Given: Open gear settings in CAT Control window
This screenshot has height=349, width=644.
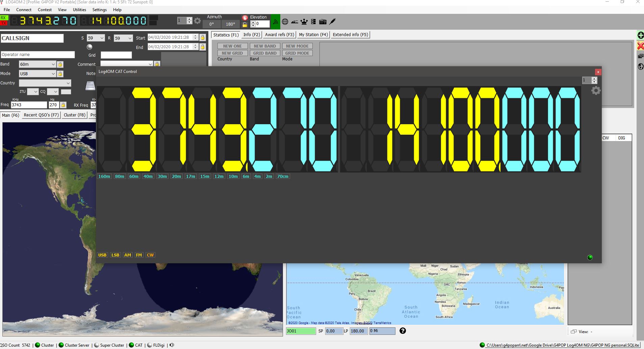Looking at the screenshot, I should 596,90.
